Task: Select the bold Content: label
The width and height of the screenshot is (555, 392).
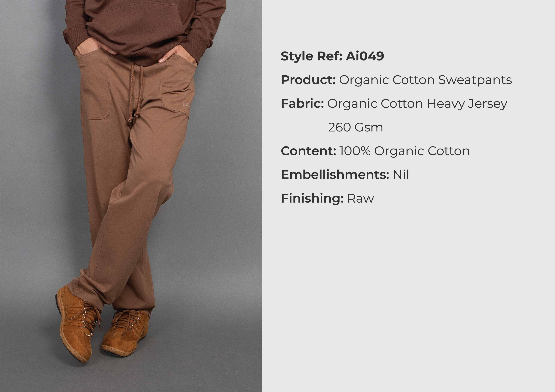Action: tap(308, 151)
